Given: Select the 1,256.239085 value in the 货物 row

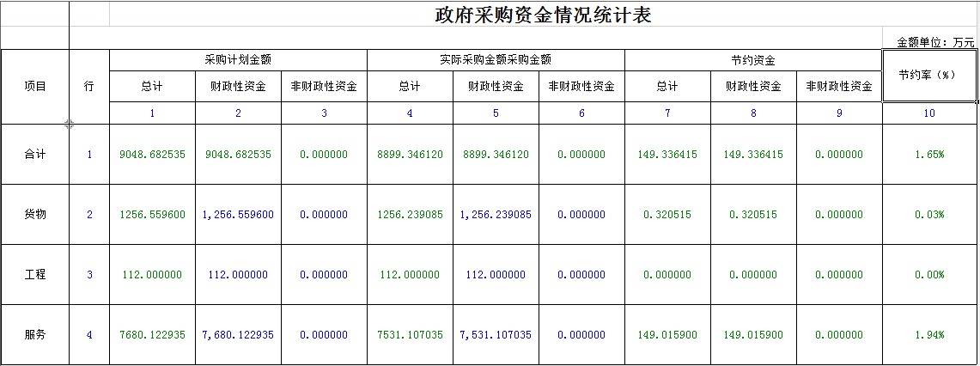Looking at the screenshot, I should (496, 215).
